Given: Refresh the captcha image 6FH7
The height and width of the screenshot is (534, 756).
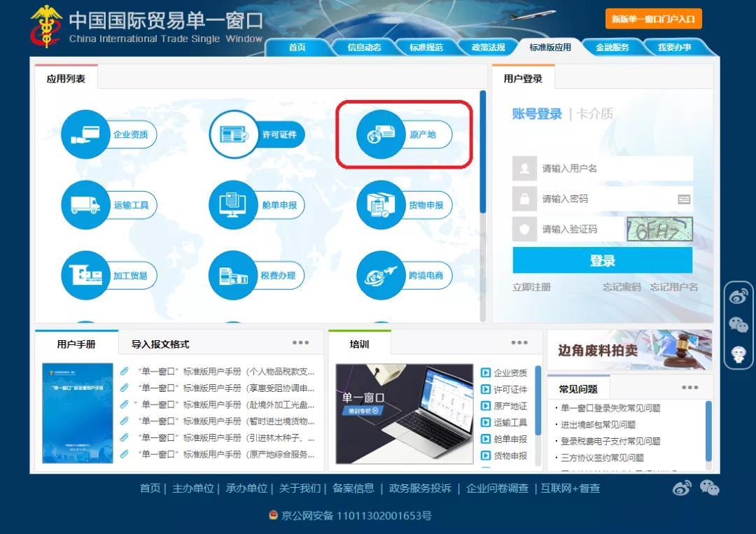Looking at the screenshot, I should tap(659, 230).
